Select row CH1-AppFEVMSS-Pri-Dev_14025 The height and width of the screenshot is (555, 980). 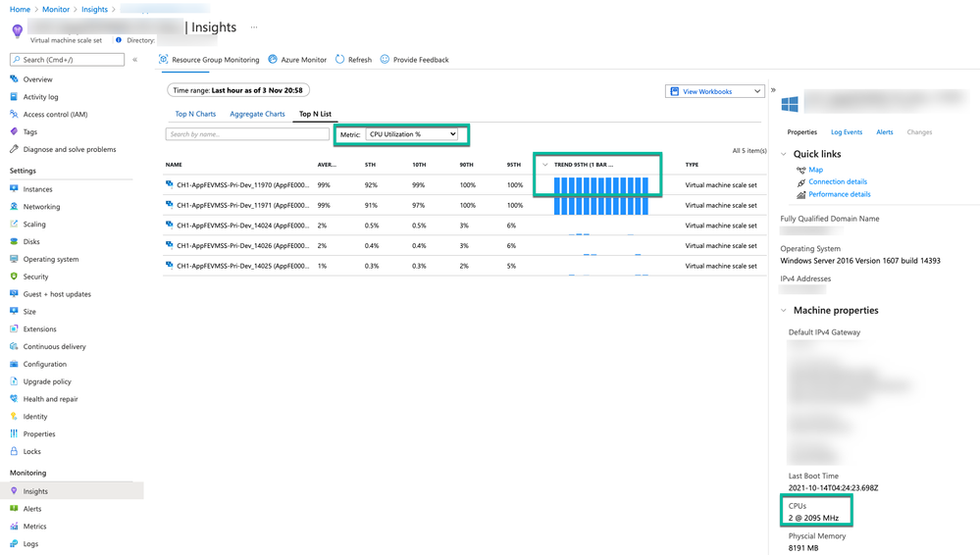click(x=464, y=266)
